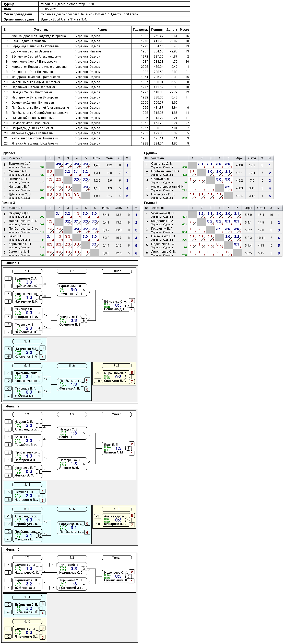285x644 pixels.
Task: Click 'Осипенко Д. В.' in Группа-2 table
Action: (162, 164)
